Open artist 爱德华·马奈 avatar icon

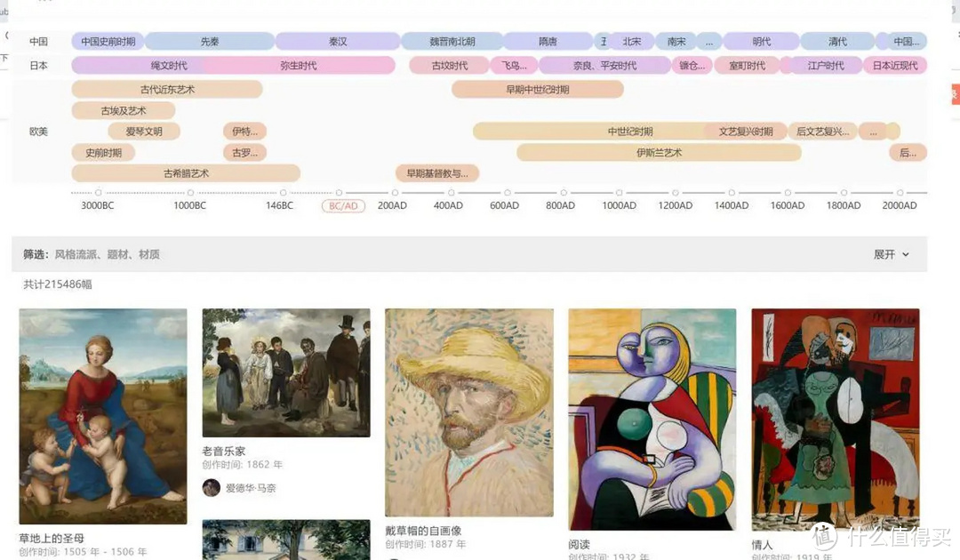pyautogui.click(x=212, y=488)
